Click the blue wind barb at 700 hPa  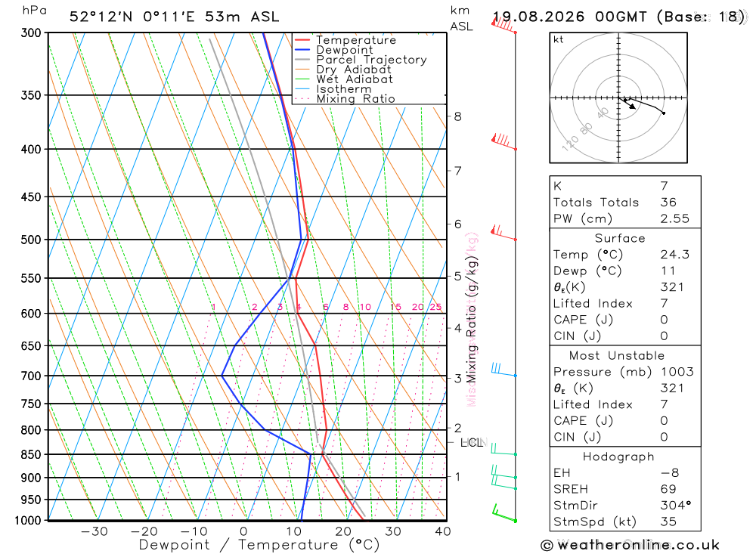pyautogui.click(x=503, y=370)
